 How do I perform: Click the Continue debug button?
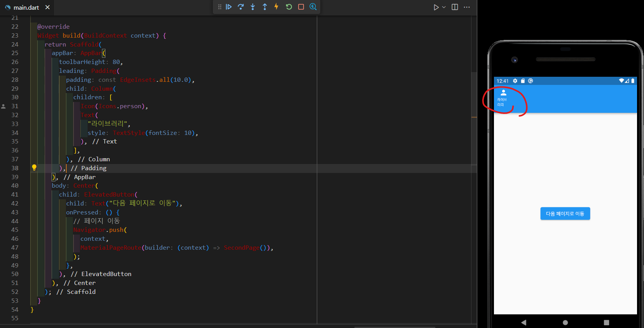pos(229,7)
